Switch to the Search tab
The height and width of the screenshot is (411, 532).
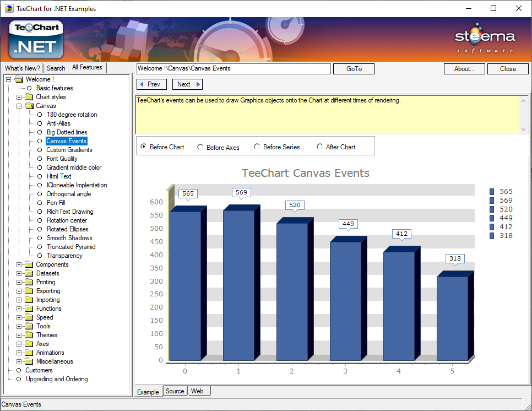point(56,68)
